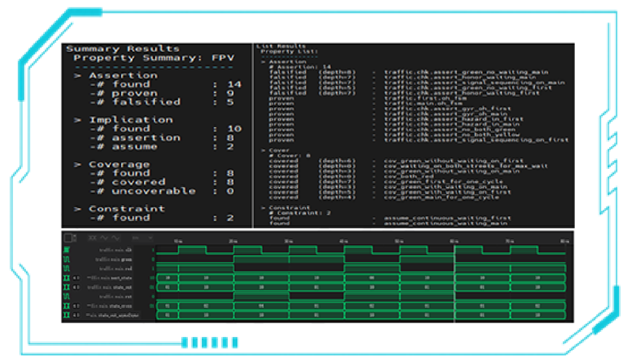Click the clock waveform icon for traffic.main.clk
This screenshot has height=364, width=626.
pyautogui.click(x=67, y=250)
